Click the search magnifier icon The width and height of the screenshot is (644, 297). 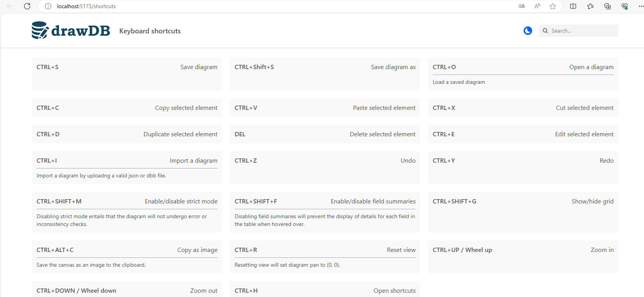(545, 31)
